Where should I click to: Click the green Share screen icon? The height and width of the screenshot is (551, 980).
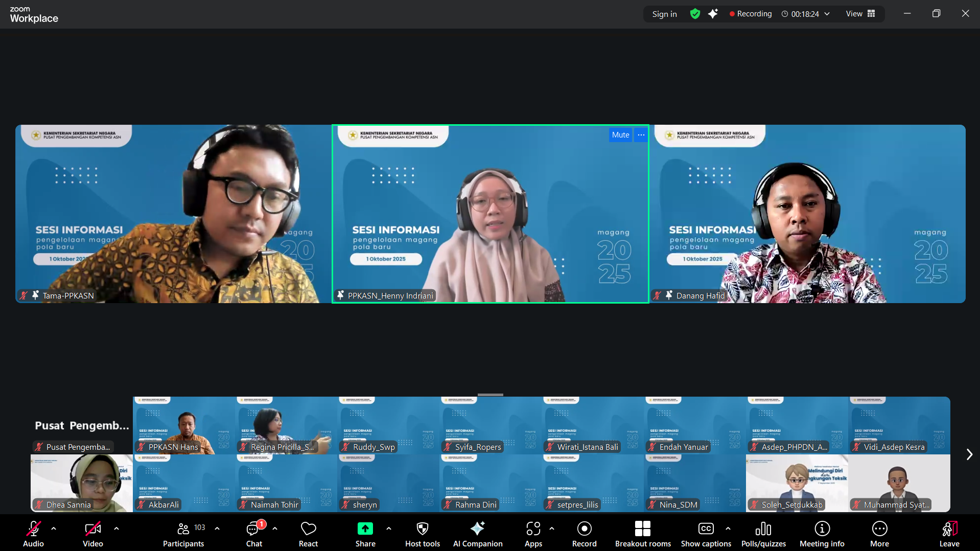pyautogui.click(x=365, y=529)
